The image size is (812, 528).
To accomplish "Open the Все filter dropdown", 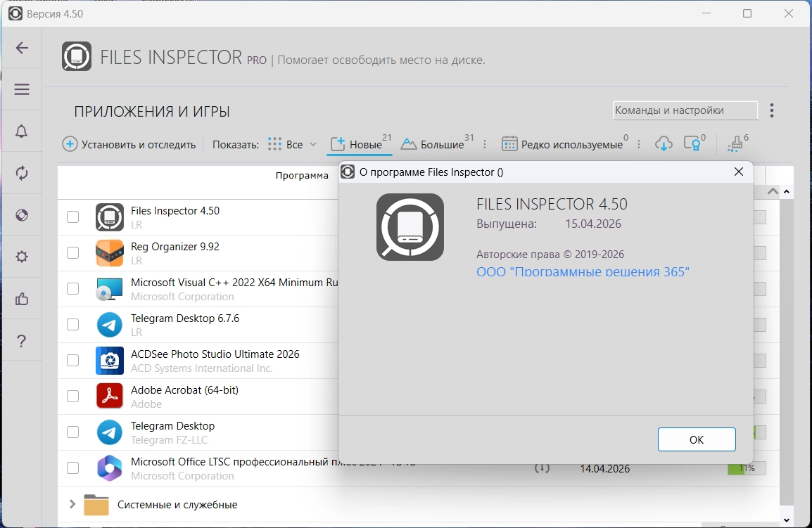I will point(292,144).
